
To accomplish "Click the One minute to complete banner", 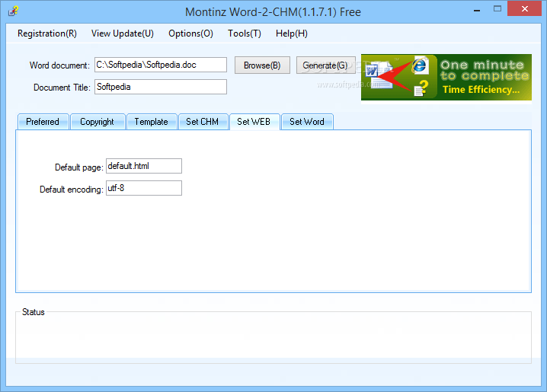I will pyautogui.click(x=446, y=78).
